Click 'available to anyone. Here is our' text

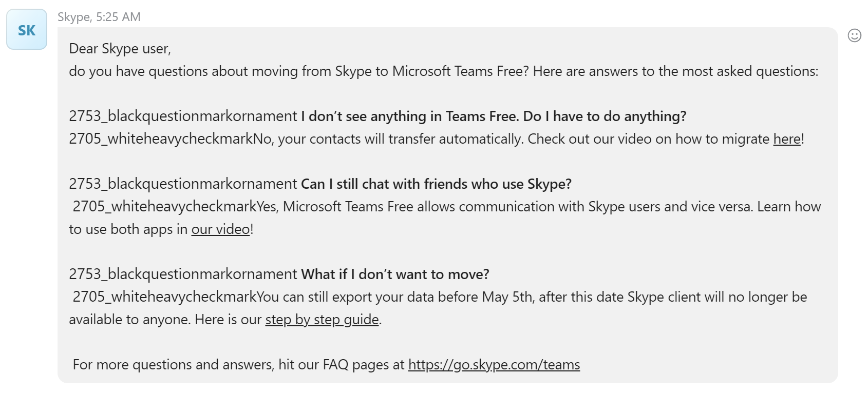(x=165, y=320)
